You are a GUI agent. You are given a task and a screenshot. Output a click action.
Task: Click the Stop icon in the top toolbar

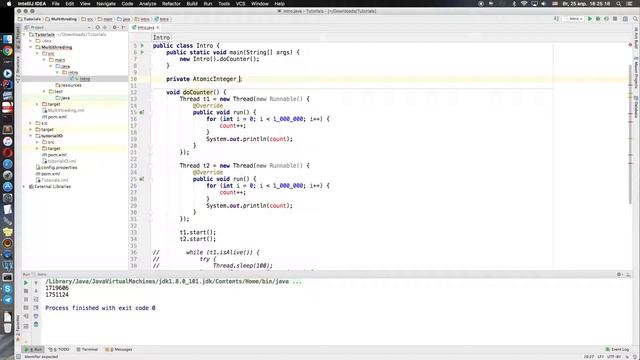[x=615, y=19]
